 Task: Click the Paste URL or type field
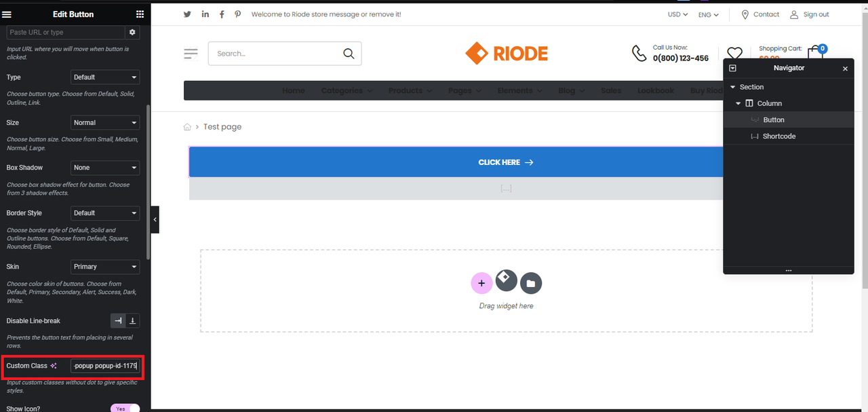[66, 32]
